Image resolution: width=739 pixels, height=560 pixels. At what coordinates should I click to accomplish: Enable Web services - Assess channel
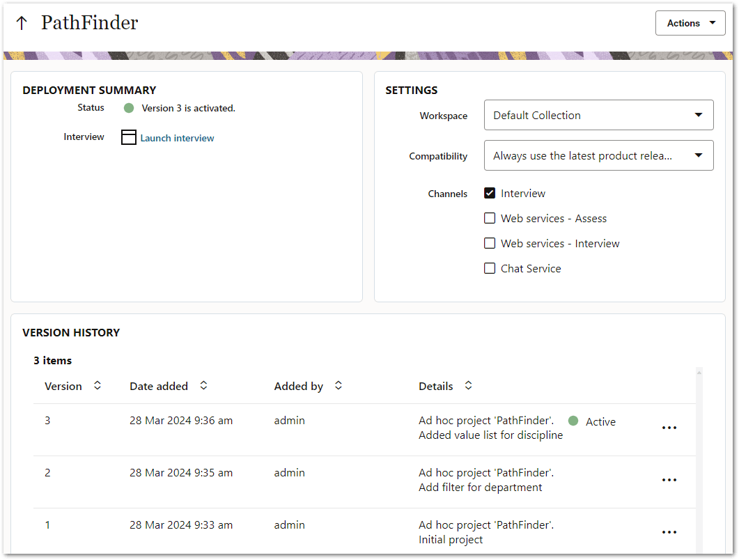490,218
